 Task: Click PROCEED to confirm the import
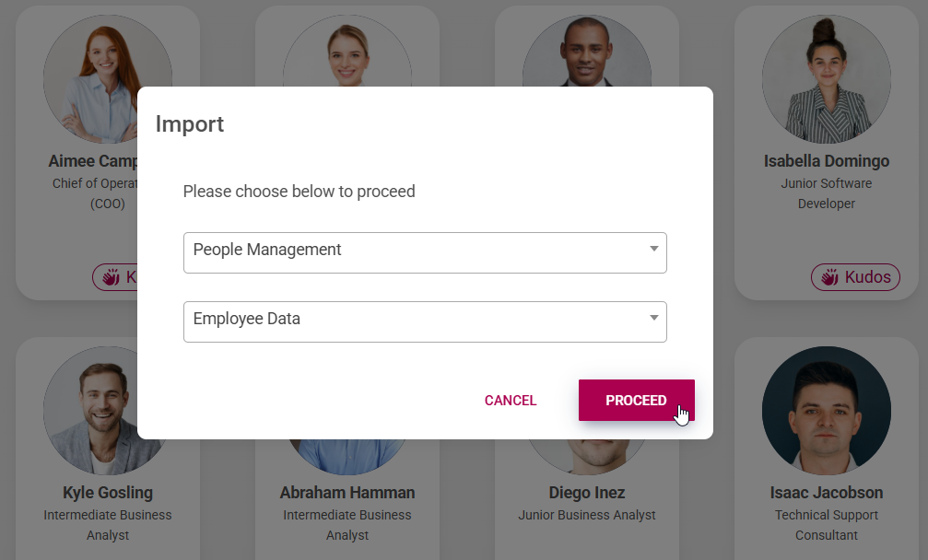pos(637,400)
